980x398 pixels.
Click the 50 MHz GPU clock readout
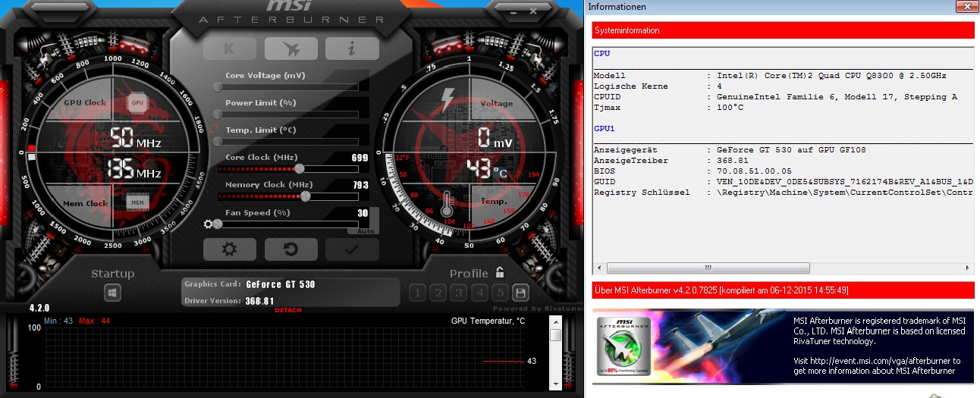(135, 138)
